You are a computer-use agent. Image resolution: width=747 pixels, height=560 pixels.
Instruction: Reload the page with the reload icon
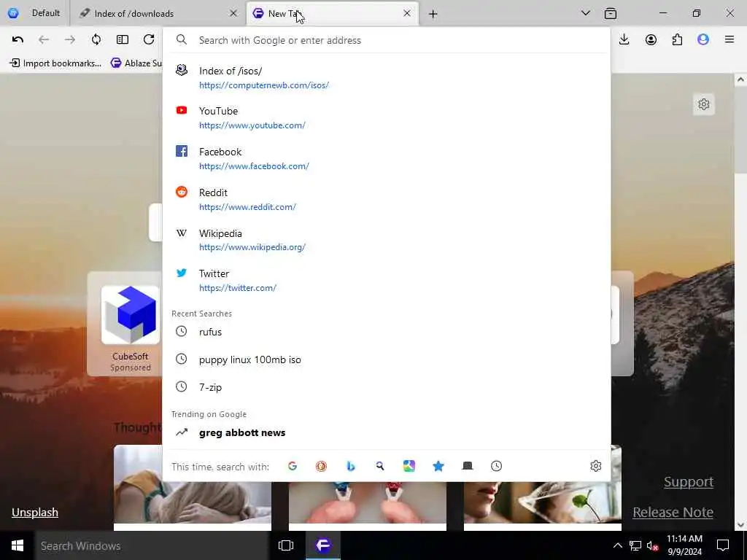click(x=149, y=39)
